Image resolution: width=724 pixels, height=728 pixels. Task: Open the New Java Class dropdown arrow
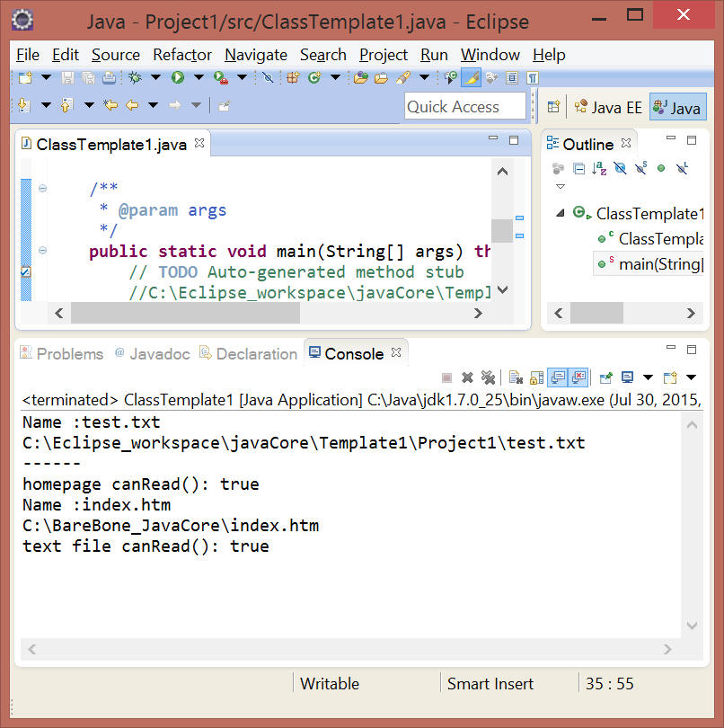[x=335, y=77]
